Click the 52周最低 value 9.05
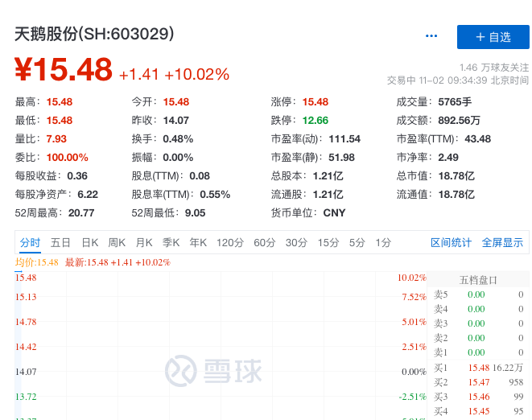 click(x=195, y=212)
